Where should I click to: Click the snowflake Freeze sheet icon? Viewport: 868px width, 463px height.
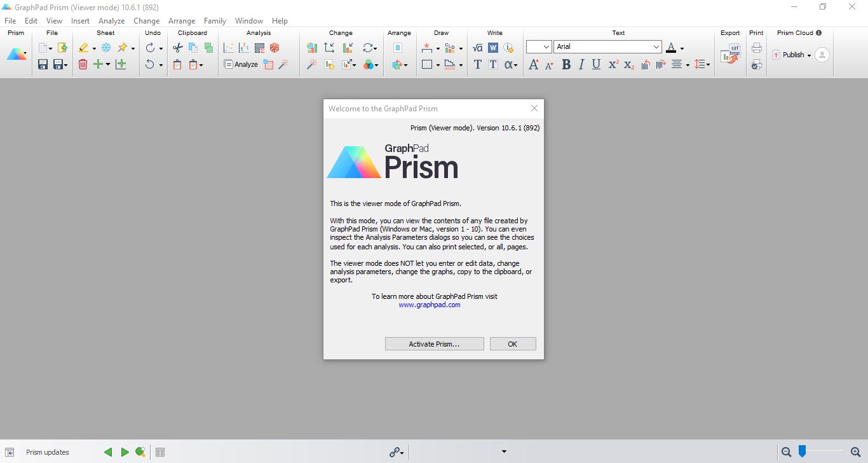[106, 48]
